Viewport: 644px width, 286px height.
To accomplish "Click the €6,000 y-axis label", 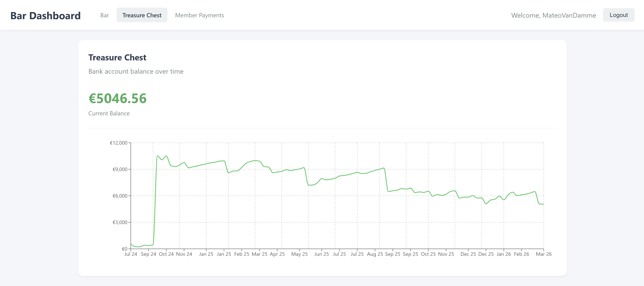I will [x=120, y=196].
